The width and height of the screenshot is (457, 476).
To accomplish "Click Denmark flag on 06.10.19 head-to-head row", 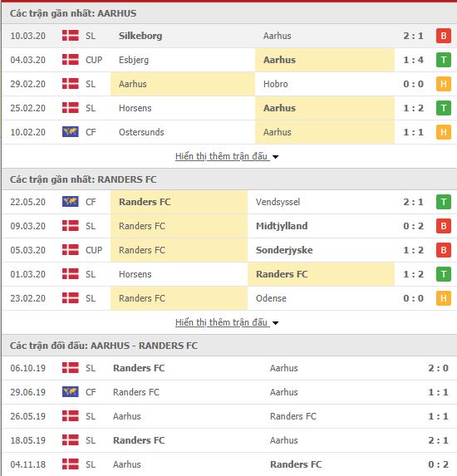I will pos(70,368).
